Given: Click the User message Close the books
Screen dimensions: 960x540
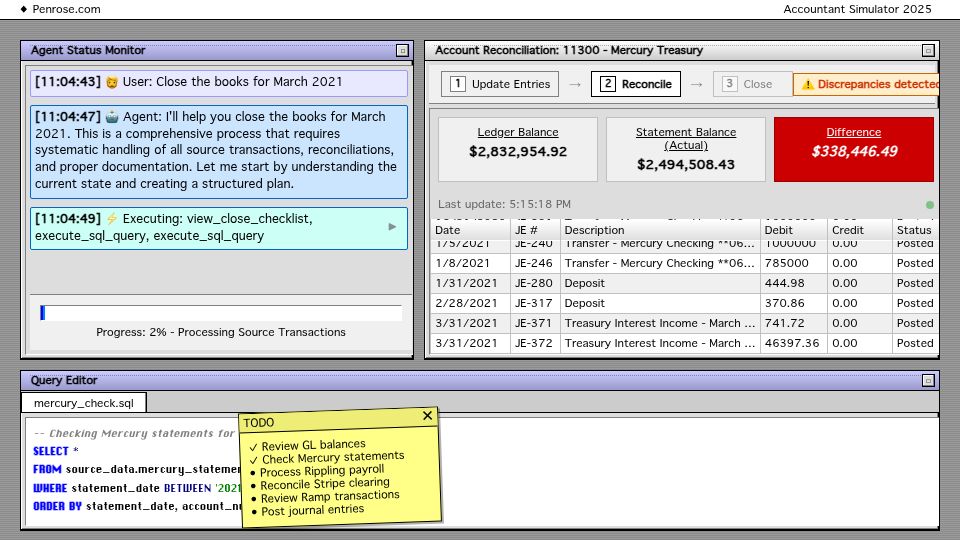Looking at the screenshot, I should coord(219,83).
